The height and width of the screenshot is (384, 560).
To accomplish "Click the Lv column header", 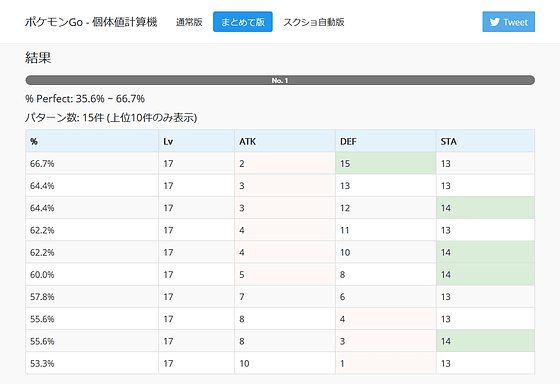I will [196, 141].
